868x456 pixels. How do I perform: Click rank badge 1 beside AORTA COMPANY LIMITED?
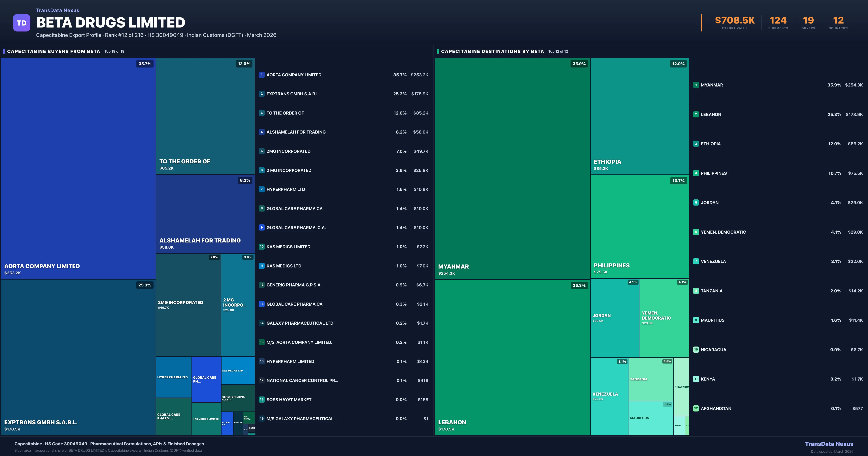click(x=261, y=75)
